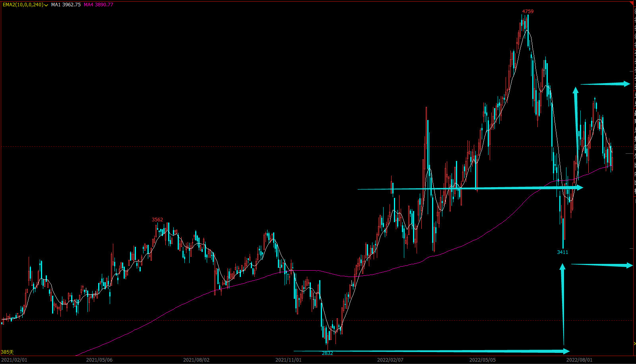The image size is (636, 364).
Task: Click the 2021/11/01 date axis label
Action: 289,360
